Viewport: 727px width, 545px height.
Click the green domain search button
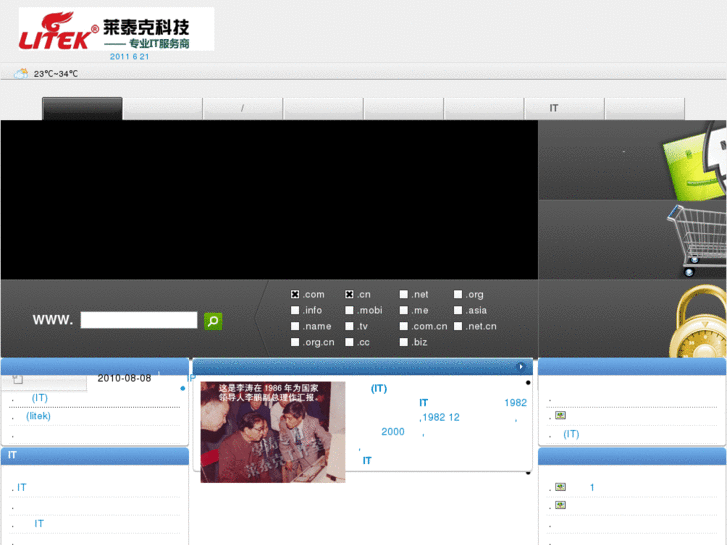[x=213, y=321]
